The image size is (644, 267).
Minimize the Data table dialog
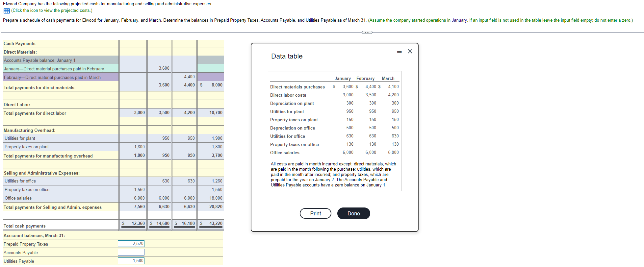pos(399,52)
